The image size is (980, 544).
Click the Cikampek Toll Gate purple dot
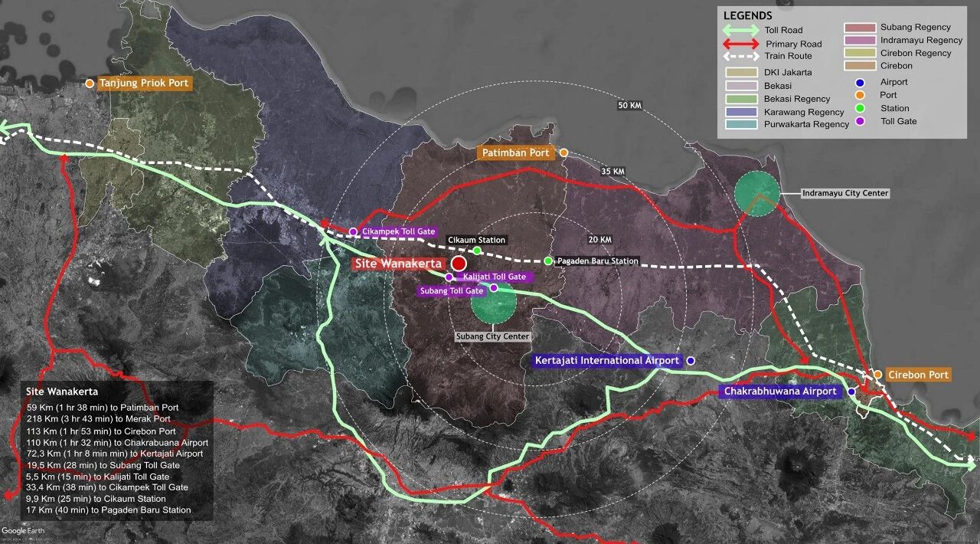[x=353, y=231]
